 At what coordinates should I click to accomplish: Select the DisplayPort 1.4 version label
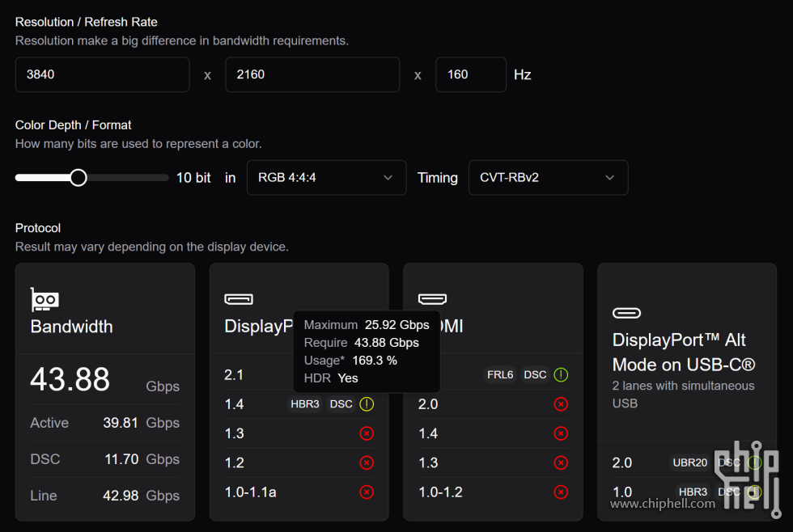coord(234,404)
